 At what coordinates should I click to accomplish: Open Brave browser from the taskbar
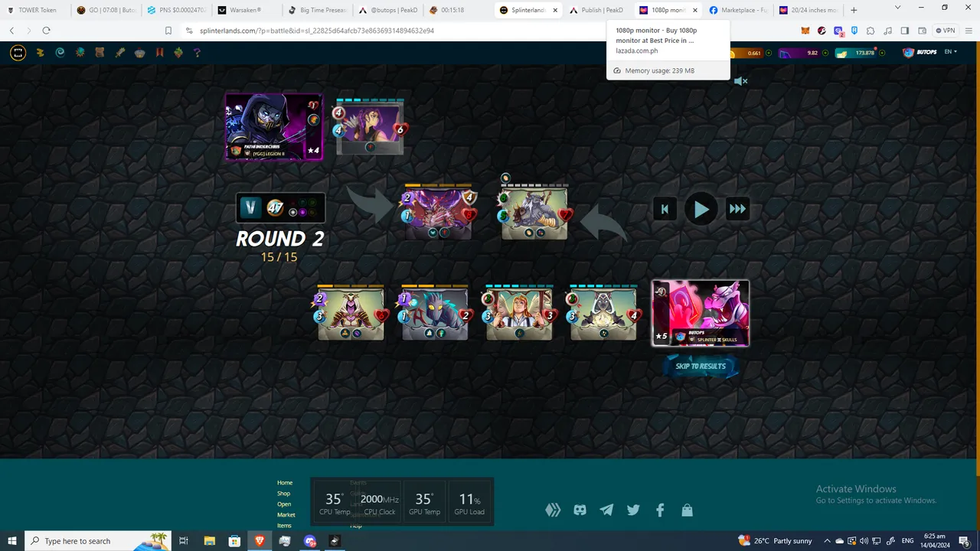pyautogui.click(x=260, y=541)
